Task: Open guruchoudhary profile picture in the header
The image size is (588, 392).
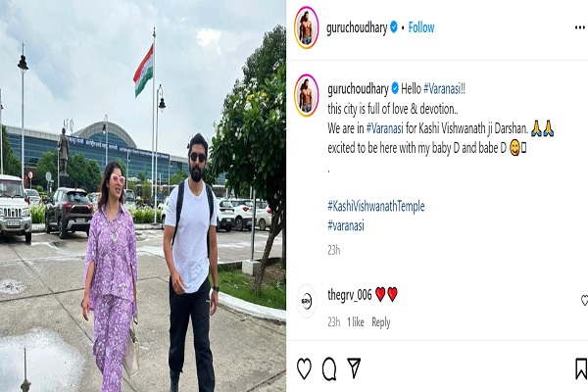Action: (307, 27)
